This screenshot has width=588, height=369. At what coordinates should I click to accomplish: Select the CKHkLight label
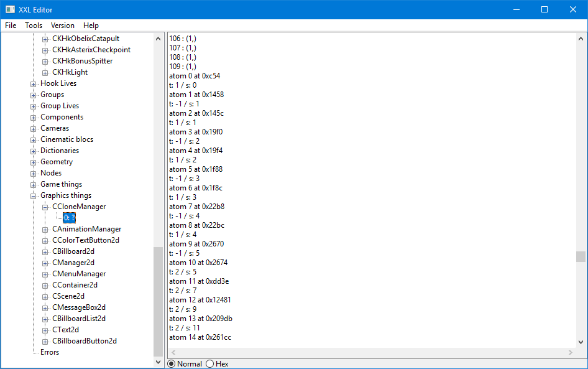[70, 72]
